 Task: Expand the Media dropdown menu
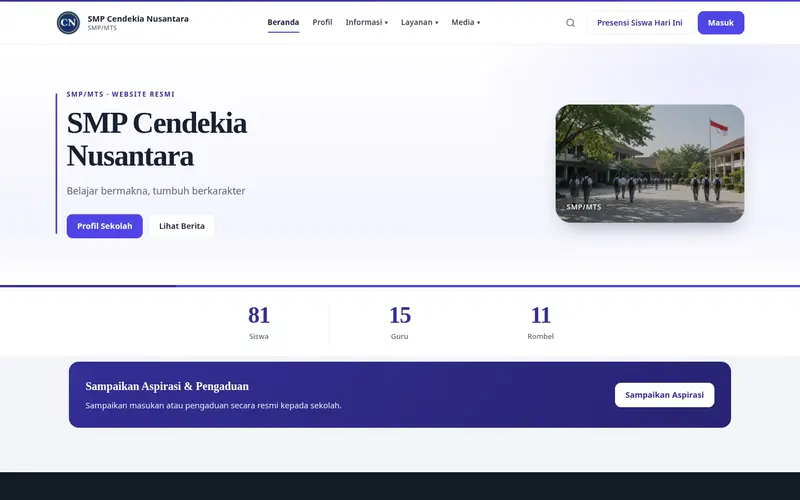pos(465,22)
